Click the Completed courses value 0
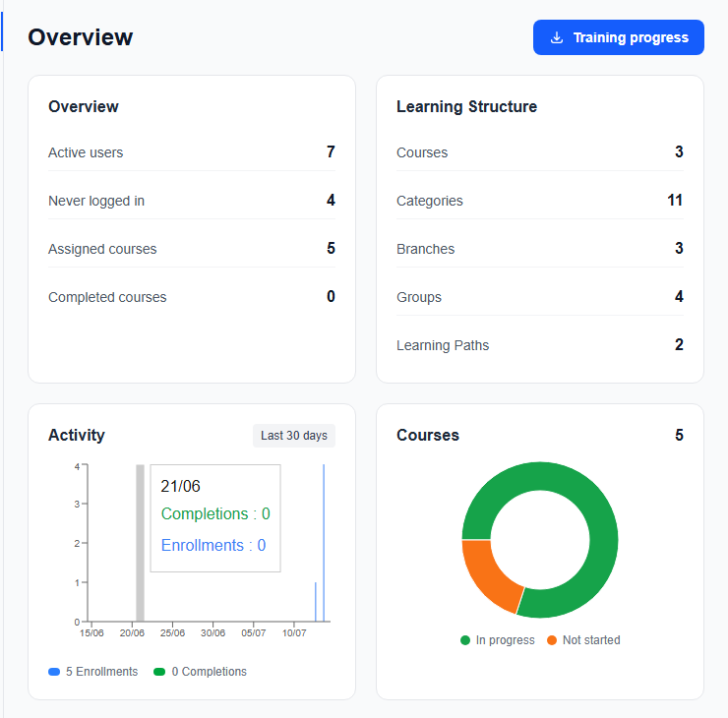The image size is (728, 718). point(331,297)
